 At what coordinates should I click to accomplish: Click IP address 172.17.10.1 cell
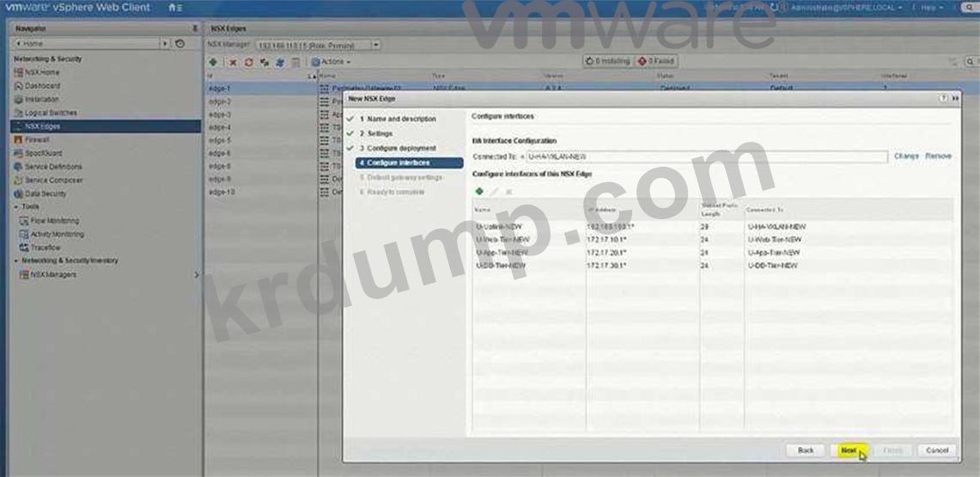coord(607,240)
